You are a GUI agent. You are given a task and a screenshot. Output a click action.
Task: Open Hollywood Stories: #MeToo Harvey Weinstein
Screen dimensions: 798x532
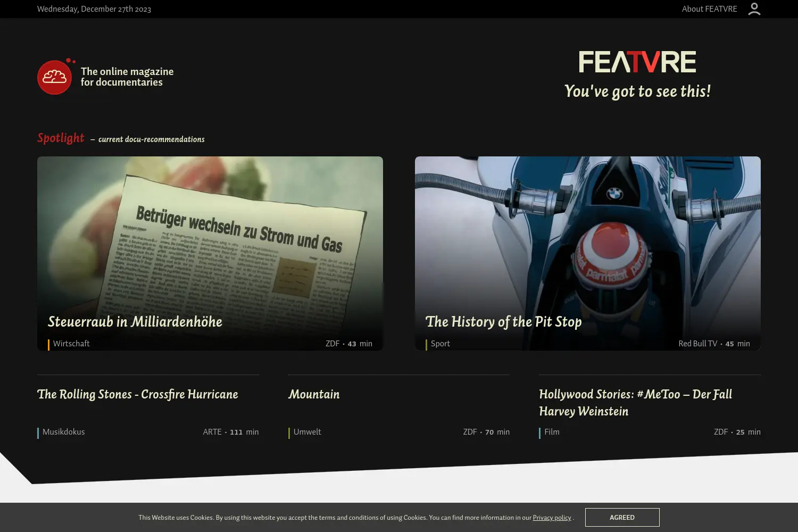636,403
